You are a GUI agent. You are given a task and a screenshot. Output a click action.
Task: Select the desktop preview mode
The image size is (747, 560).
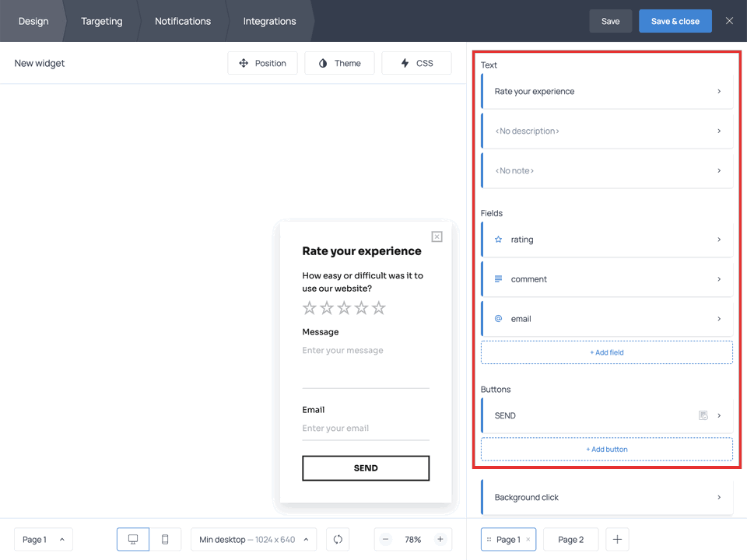[x=132, y=539]
